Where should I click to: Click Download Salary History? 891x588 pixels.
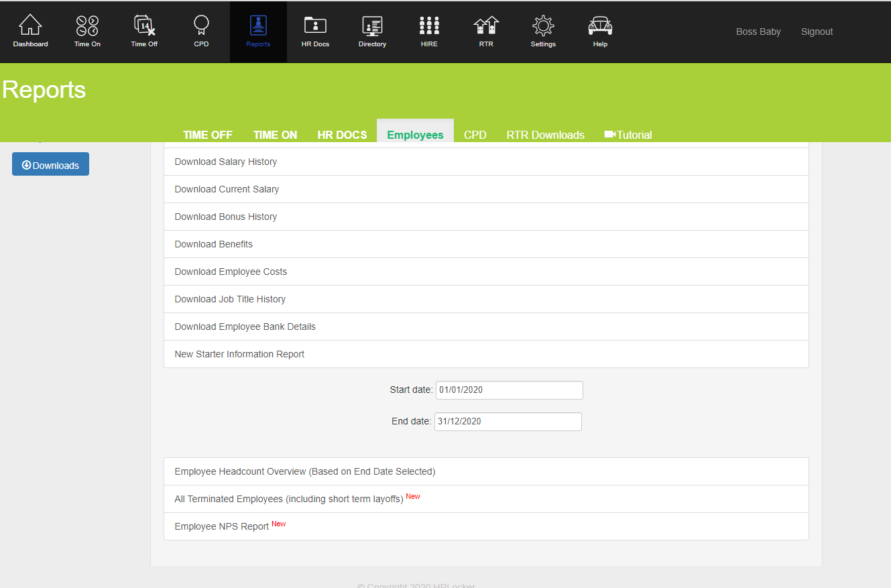(x=226, y=162)
